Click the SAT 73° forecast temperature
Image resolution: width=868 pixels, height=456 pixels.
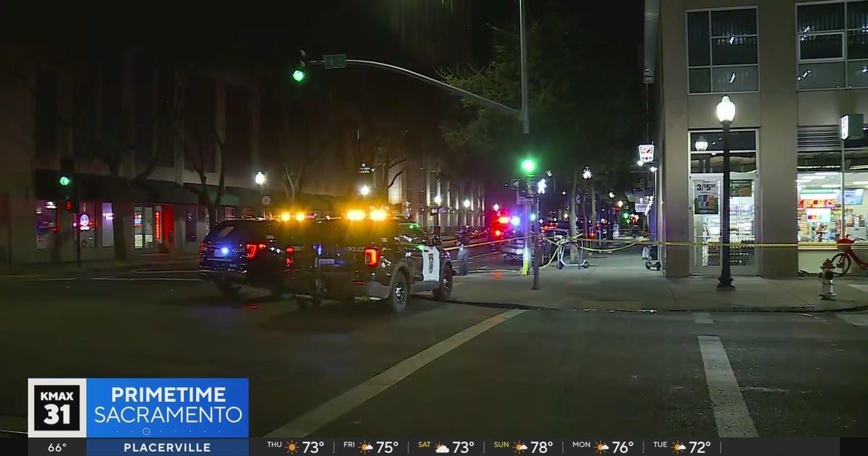point(463,447)
